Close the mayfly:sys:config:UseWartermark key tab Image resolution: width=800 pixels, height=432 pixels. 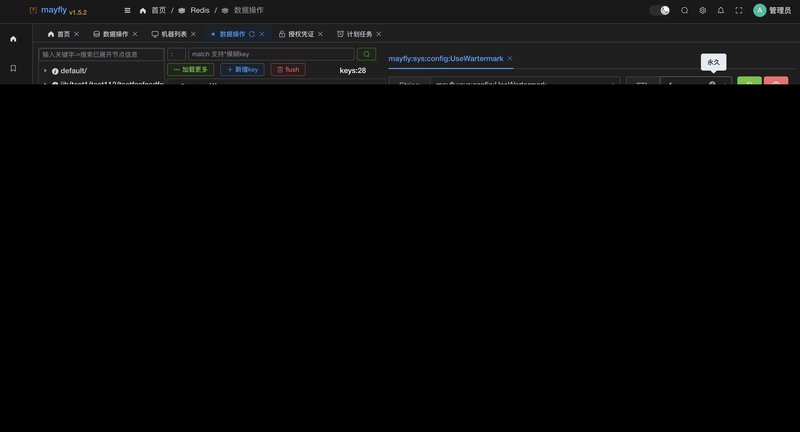click(510, 59)
